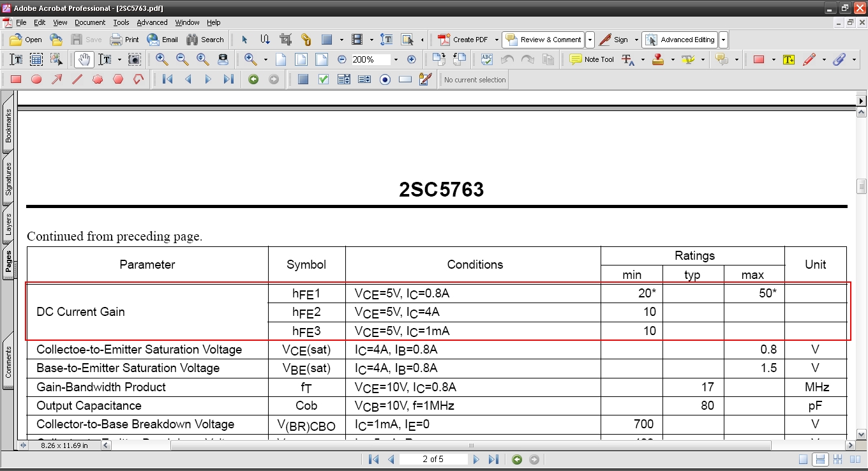
Task: Select the Check Box form tool
Action: point(324,80)
